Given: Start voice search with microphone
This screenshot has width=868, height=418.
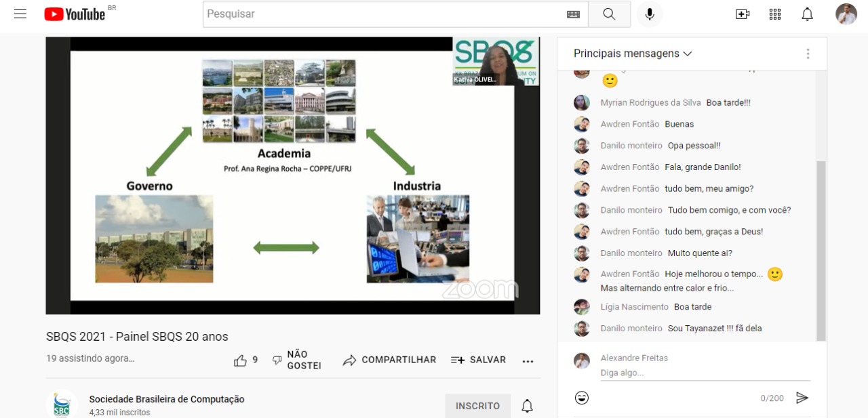Looking at the screenshot, I should coord(650,14).
